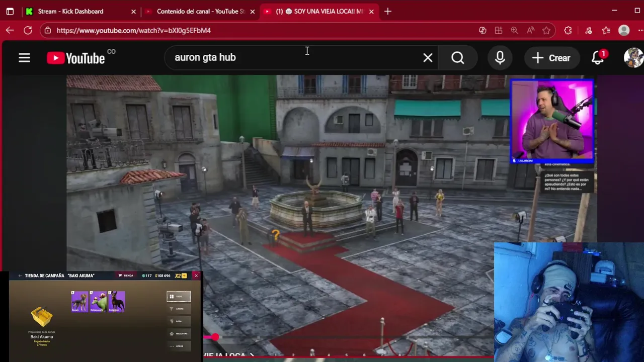Image resolution: width=644 pixels, height=362 pixels.
Task: Open the browser profile icon
Action: [x=624, y=30]
